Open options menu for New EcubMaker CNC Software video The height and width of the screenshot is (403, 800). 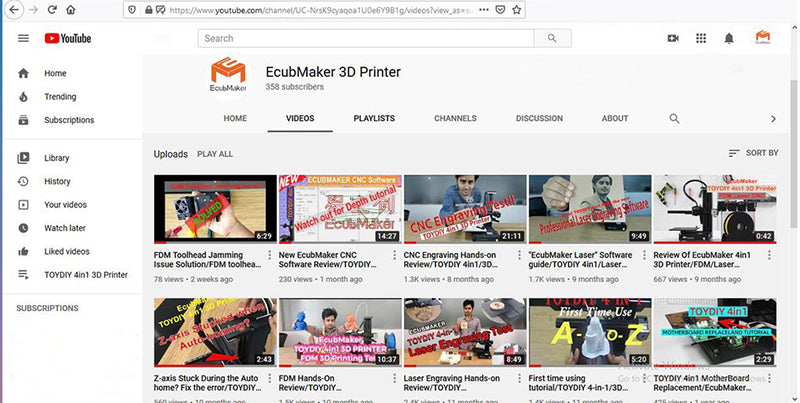pos(394,255)
